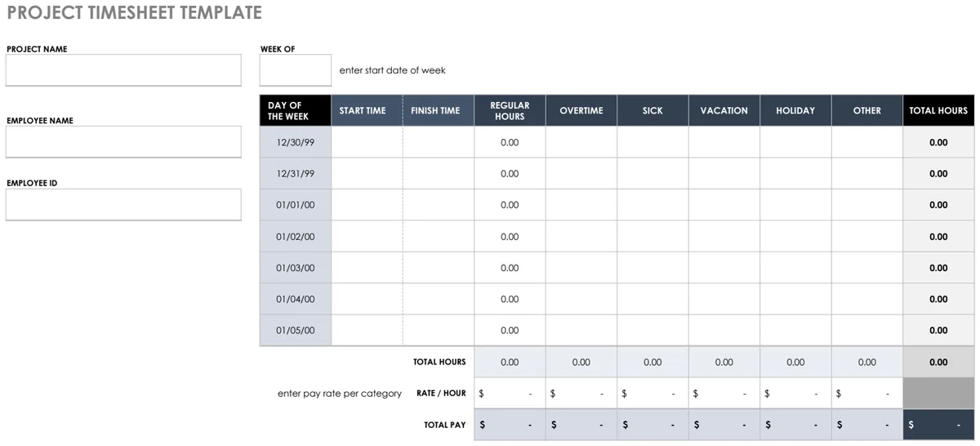Click the Employee Name input field
Viewport: 980px width, 446px height.
point(123,141)
